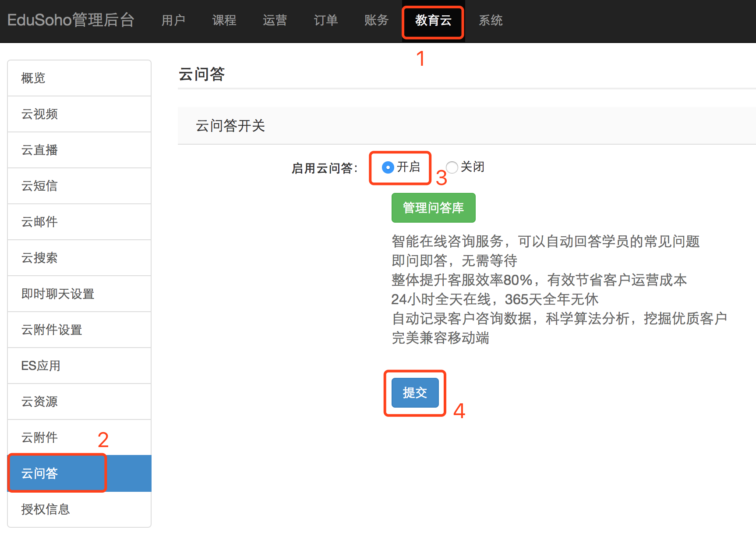The width and height of the screenshot is (756, 533).
Task: Select the 关闭 radio option
Action: 452,167
